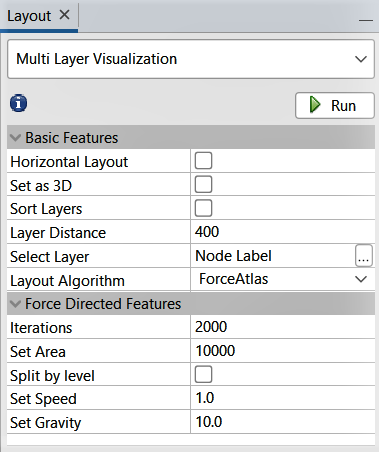Select the Horizontal Layout label

tap(69, 162)
